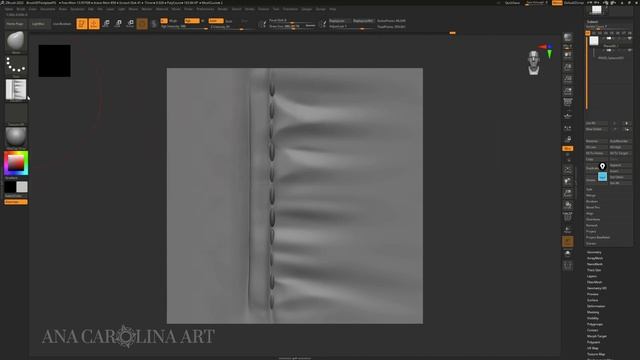Open the current brush thumbnail picker
This screenshot has height=360, width=640.
coord(16,42)
